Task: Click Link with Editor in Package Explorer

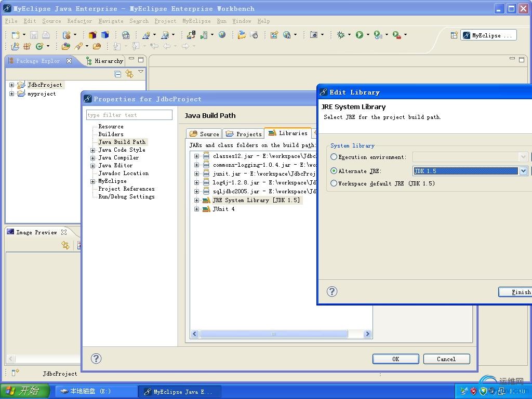Action: click(x=129, y=74)
